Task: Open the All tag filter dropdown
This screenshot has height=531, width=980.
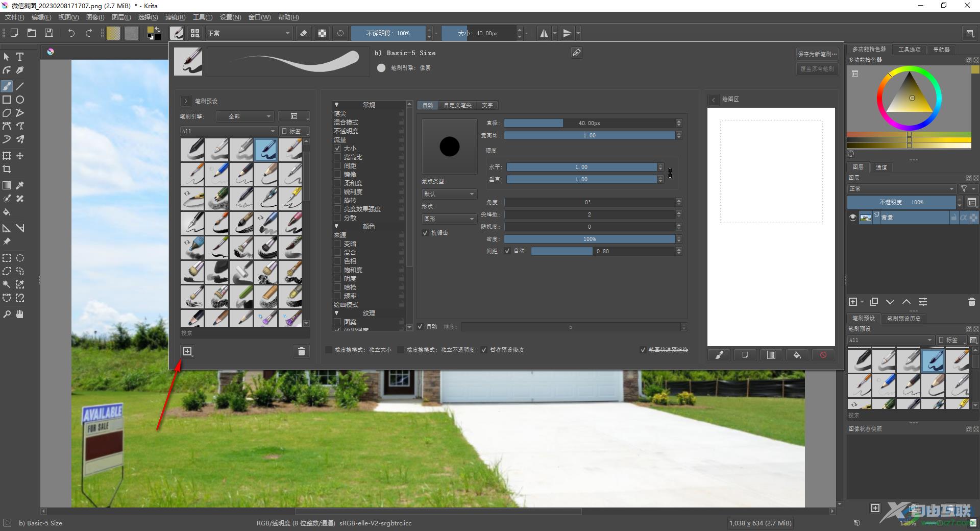Action: tap(228, 131)
